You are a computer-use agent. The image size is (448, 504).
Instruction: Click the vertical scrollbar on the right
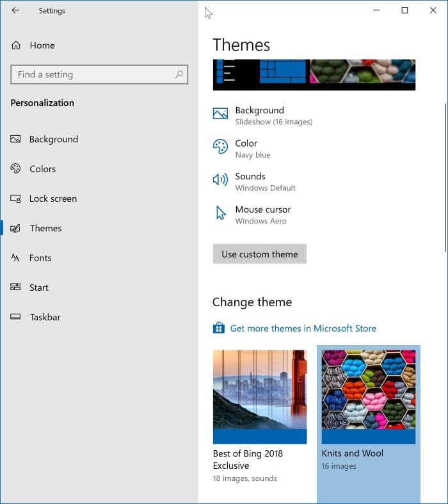coord(445,177)
